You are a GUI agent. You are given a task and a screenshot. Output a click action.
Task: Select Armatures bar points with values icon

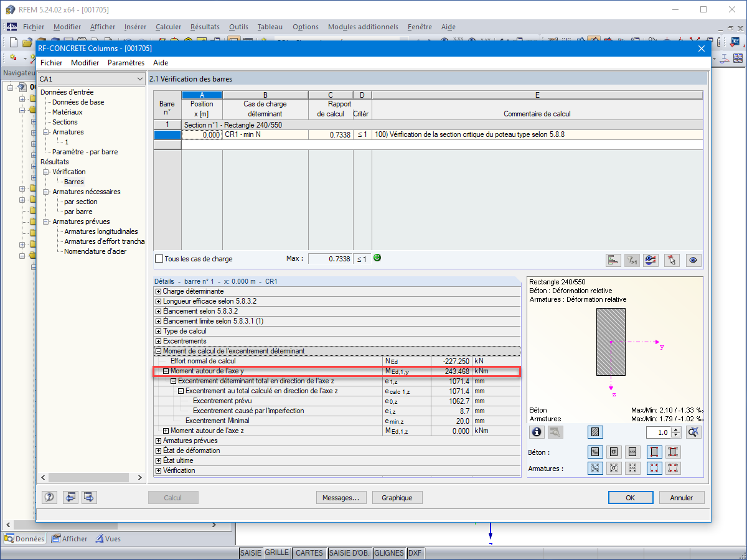(673, 469)
